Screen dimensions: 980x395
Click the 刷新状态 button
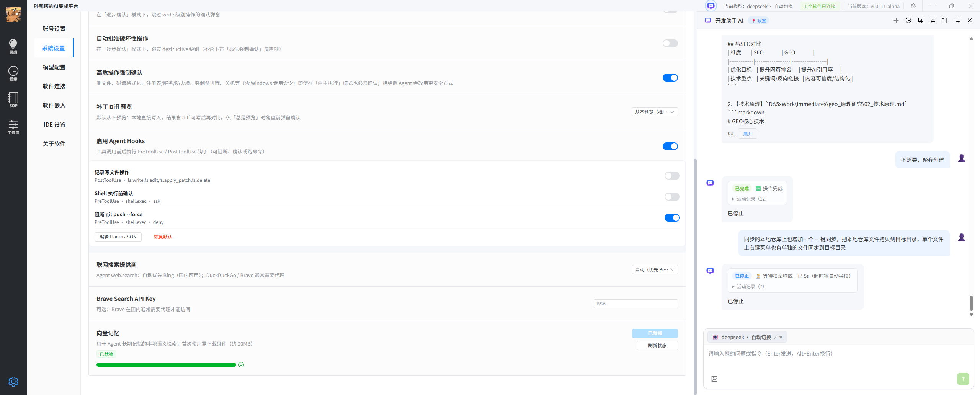[x=657, y=346]
